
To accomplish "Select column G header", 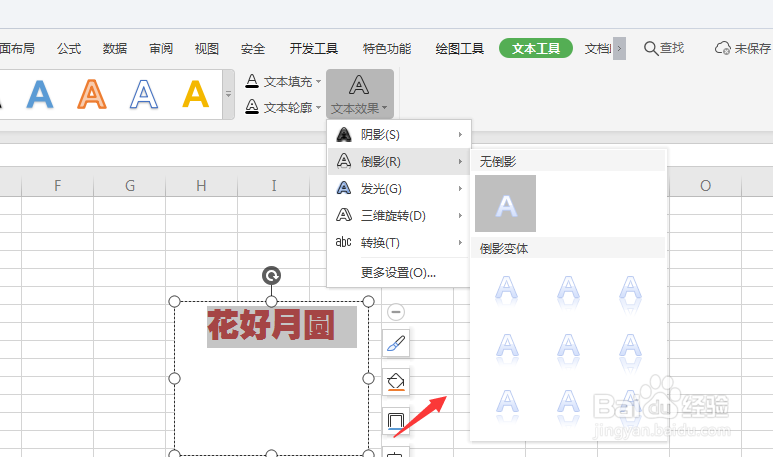I will coord(130,186).
